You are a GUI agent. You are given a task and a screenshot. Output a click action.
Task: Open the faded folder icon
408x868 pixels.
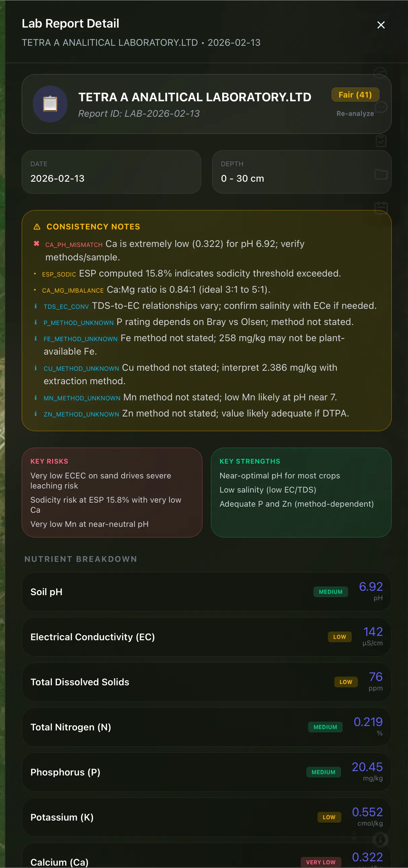[x=381, y=174]
